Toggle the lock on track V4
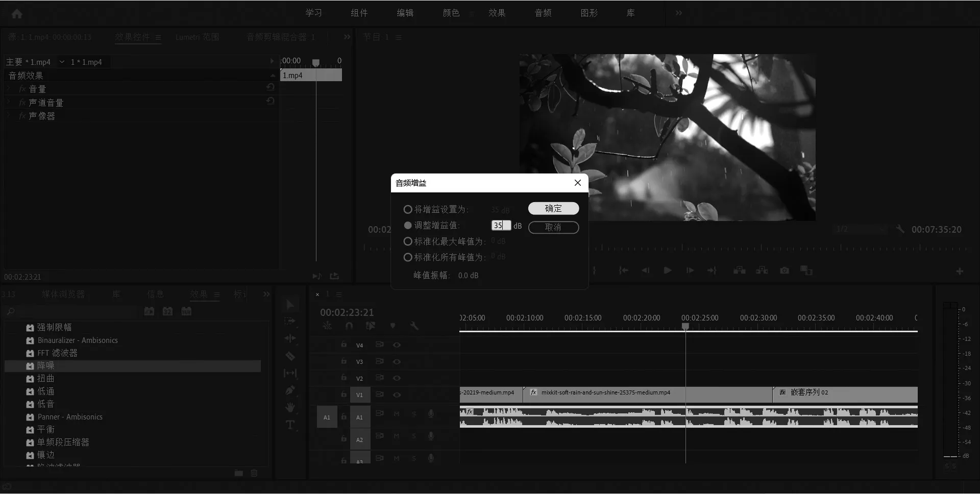The height and width of the screenshot is (494, 980). click(x=344, y=344)
